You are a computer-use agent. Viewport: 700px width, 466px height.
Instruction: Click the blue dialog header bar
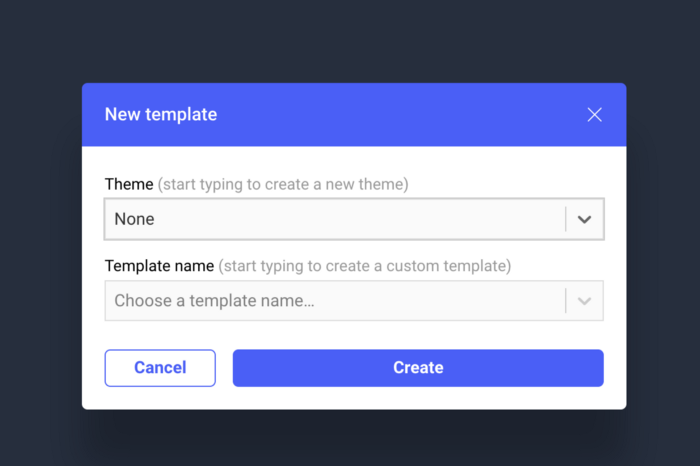(x=400, y=115)
